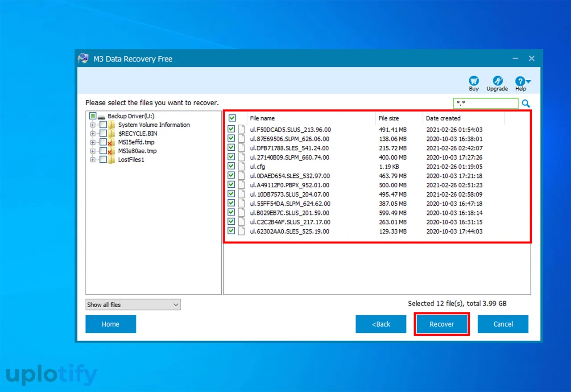Uncheck ul.10DB7573.SLUS_204.07.00 checkbox
Image resolution: width=571 pixels, height=392 pixels.
tap(231, 194)
